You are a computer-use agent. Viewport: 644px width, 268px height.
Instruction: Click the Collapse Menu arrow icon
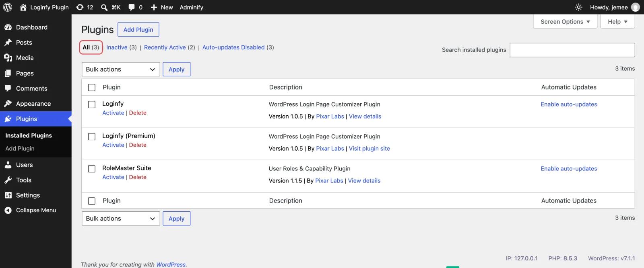point(8,210)
